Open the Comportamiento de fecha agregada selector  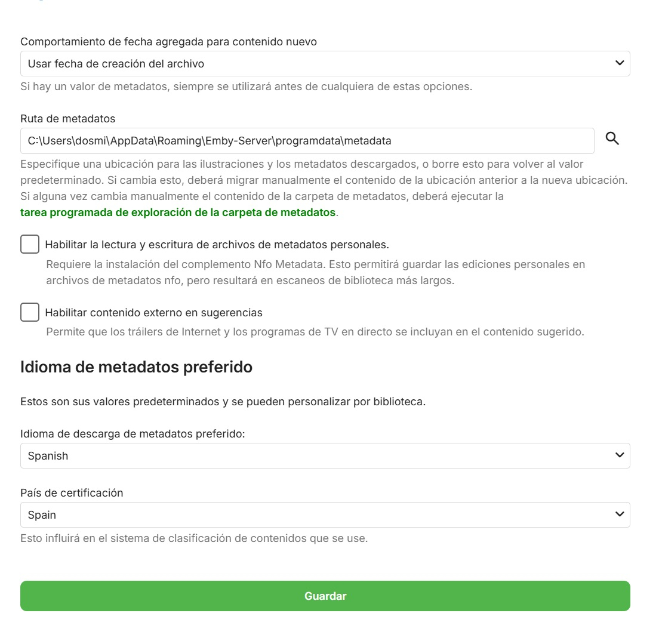point(325,63)
